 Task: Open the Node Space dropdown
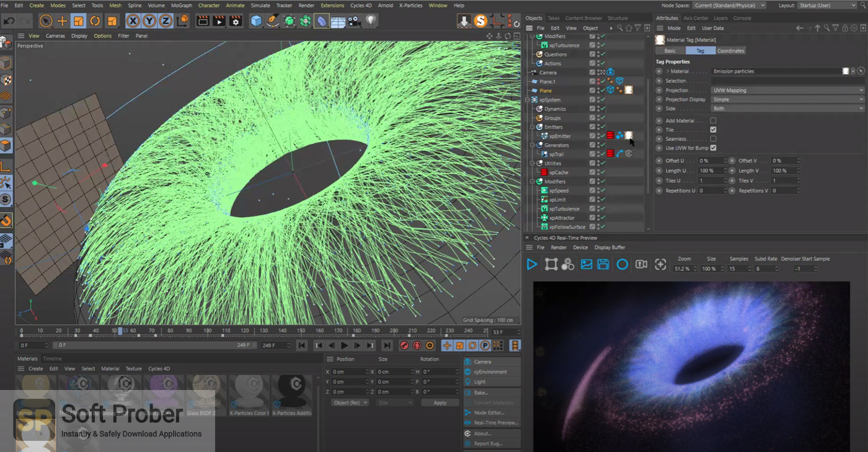(x=729, y=5)
